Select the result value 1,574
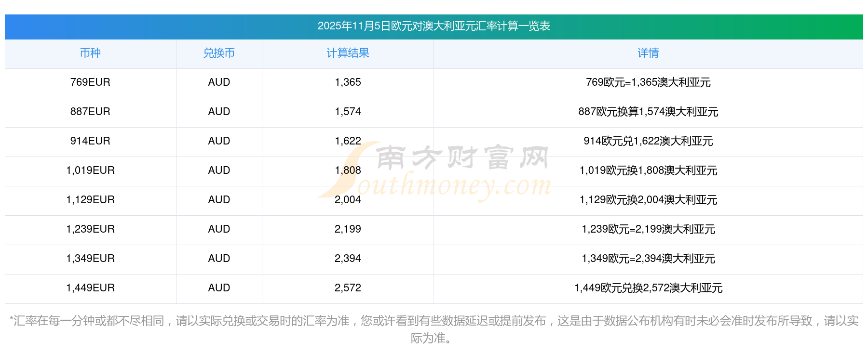Image resolution: width=868 pixels, height=353 pixels. [348, 112]
